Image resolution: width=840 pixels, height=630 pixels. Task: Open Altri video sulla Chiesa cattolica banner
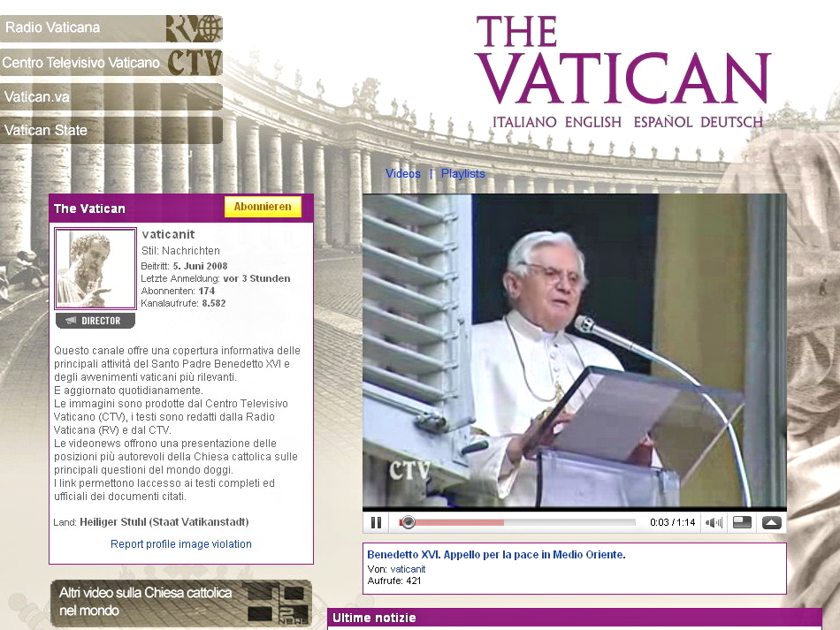point(181,603)
